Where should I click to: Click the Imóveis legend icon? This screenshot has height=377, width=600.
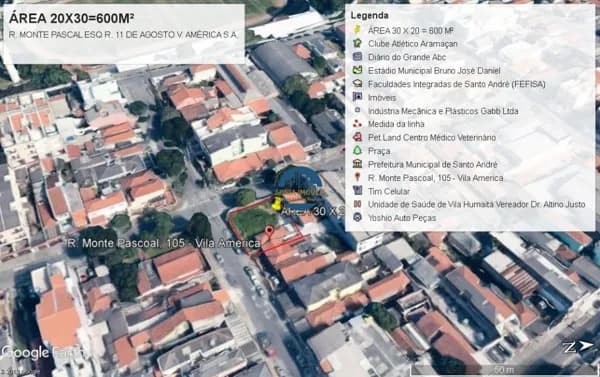click(x=357, y=97)
